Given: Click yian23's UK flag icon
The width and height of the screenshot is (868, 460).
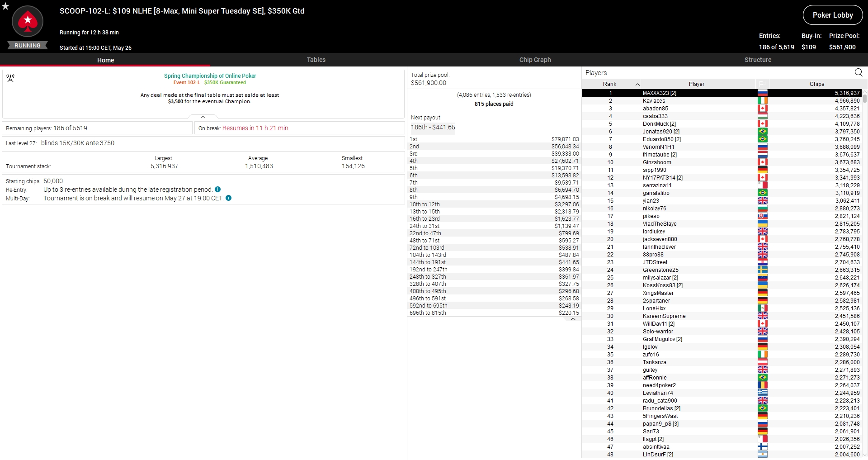Looking at the screenshot, I should click(x=762, y=201).
